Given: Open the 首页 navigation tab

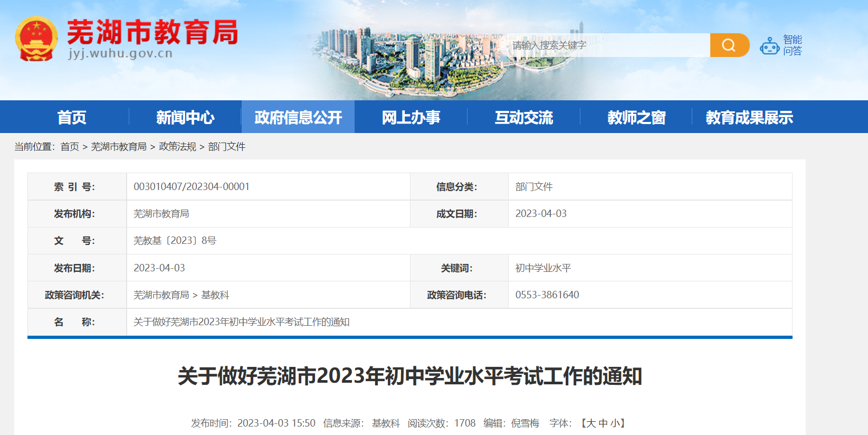Looking at the screenshot, I should tap(72, 117).
